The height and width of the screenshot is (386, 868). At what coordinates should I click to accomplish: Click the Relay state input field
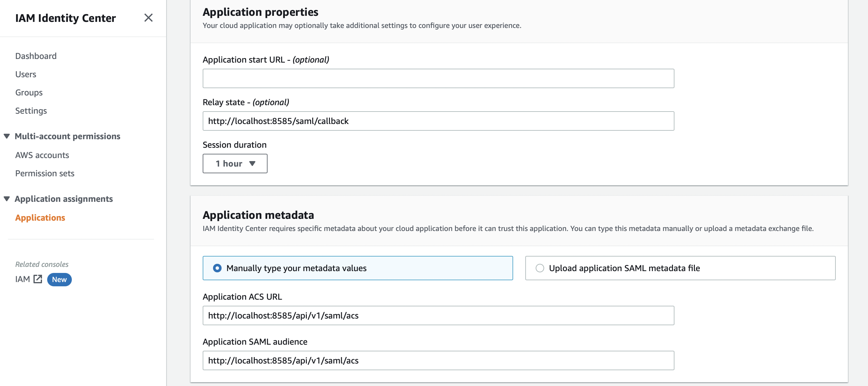[438, 121]
